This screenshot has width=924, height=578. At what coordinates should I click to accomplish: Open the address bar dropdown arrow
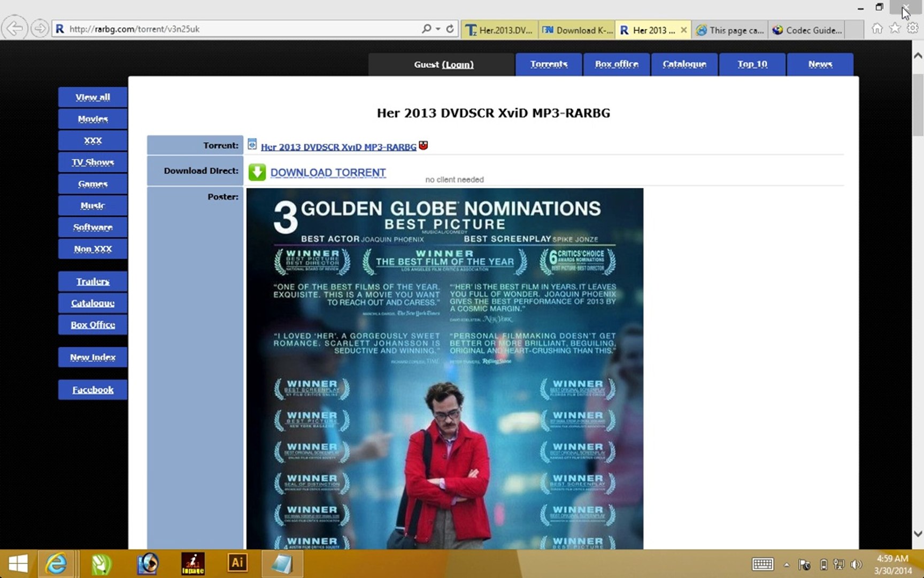point(438,29)
